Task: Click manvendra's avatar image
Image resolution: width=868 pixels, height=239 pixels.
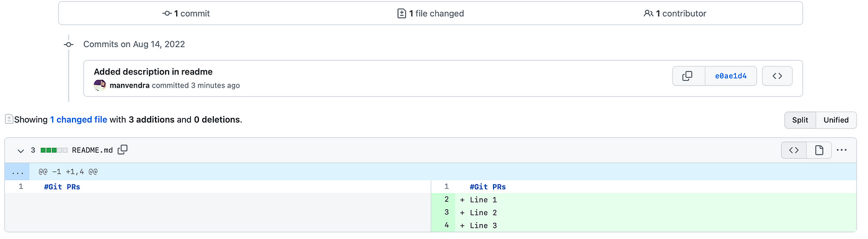Action: coord(100,86)
